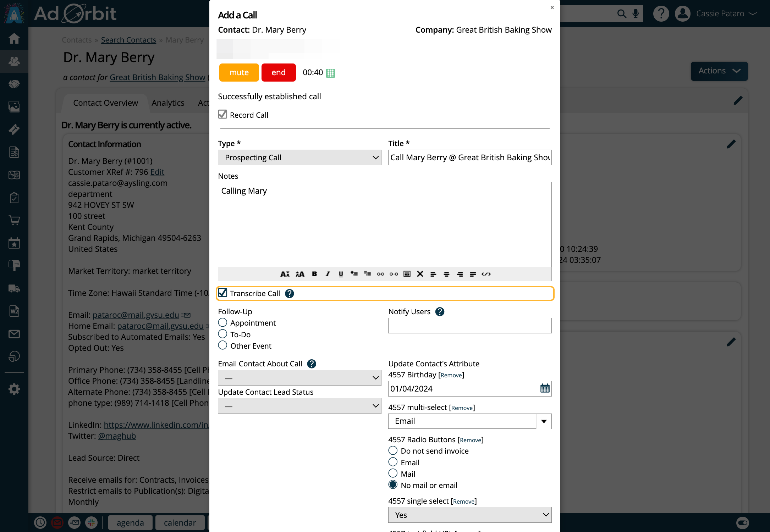This screenshot has width=770, height=532.
Task: Toggle bold formatting in the Notes editor
Action: point(314,274)
